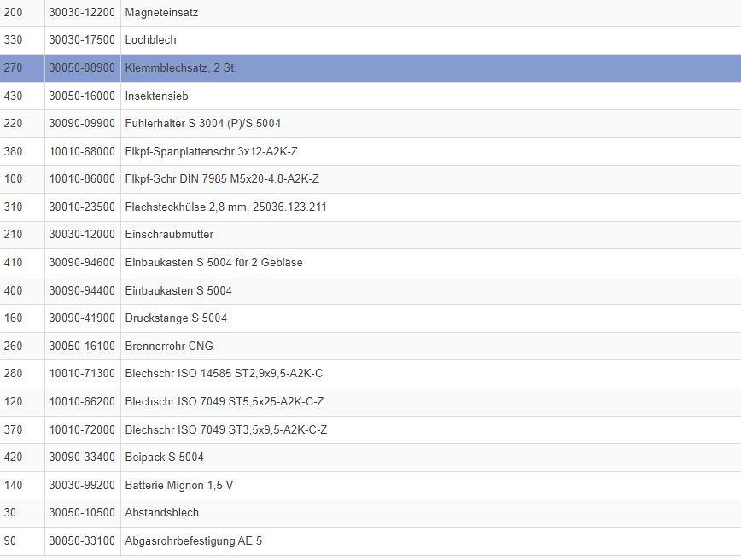Screen dimensions: 741x560
Task: Select Blechschr ISO 7049 ST5,5x25 row
Action: coord(224,401)
